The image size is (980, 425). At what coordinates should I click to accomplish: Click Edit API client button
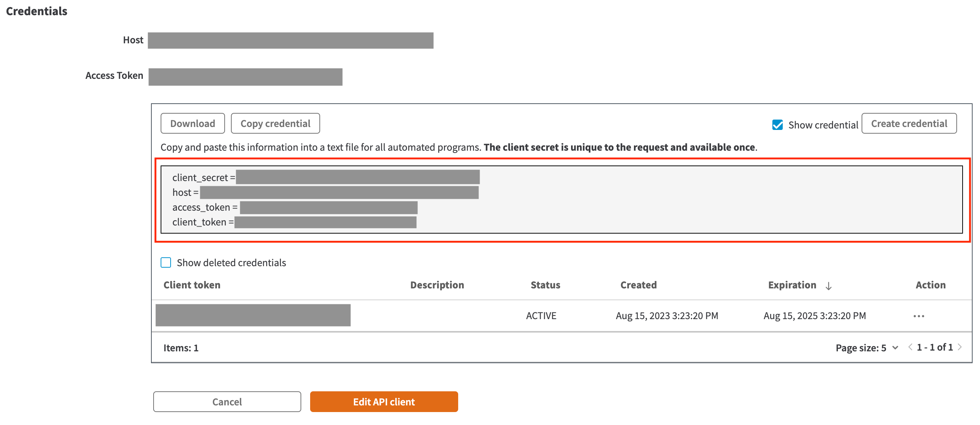point(384,402)
